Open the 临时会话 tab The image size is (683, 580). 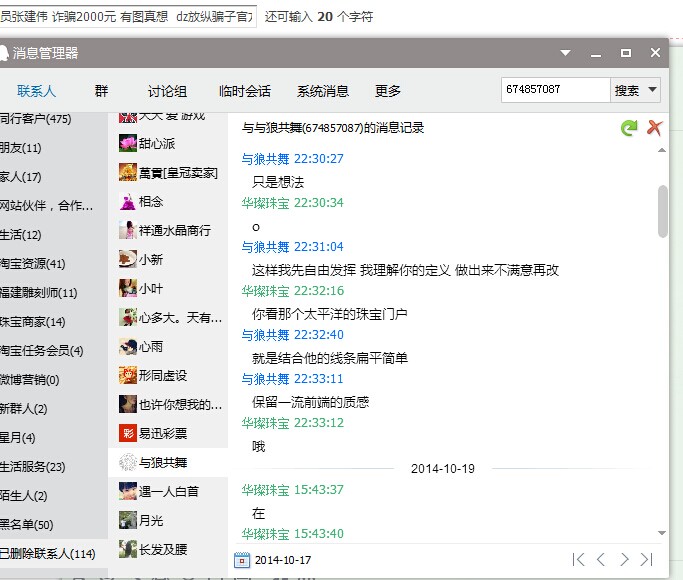tap(245, 91)
